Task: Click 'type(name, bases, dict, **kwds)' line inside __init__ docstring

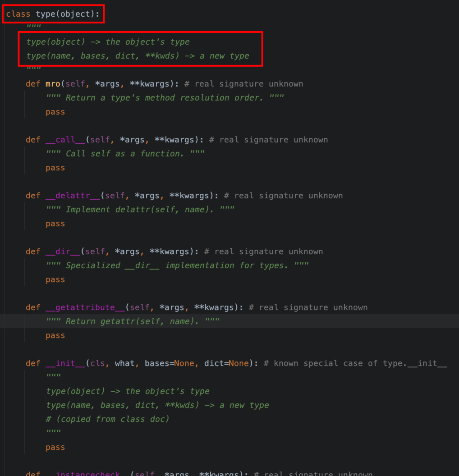Action: pos(157,405)
